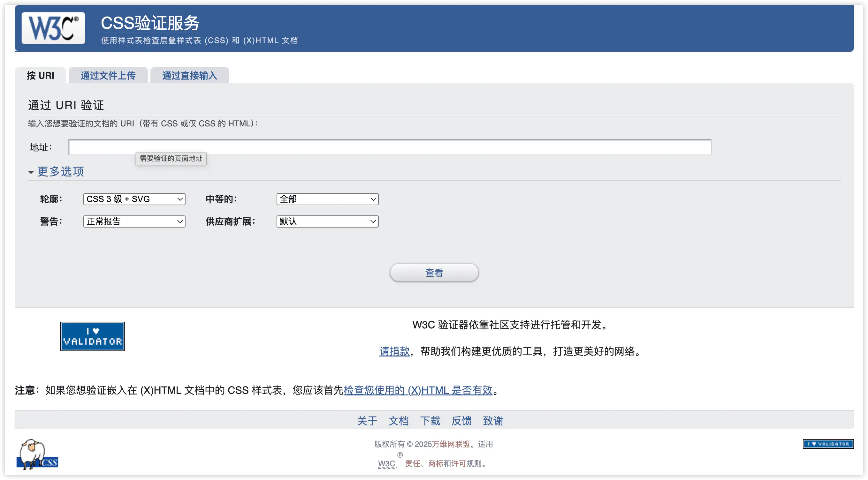Click the large I love Validator badge

93,336
